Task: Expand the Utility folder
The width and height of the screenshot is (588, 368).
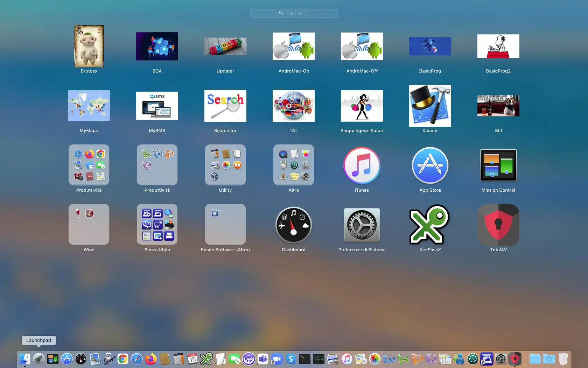Action: [225, 165]
